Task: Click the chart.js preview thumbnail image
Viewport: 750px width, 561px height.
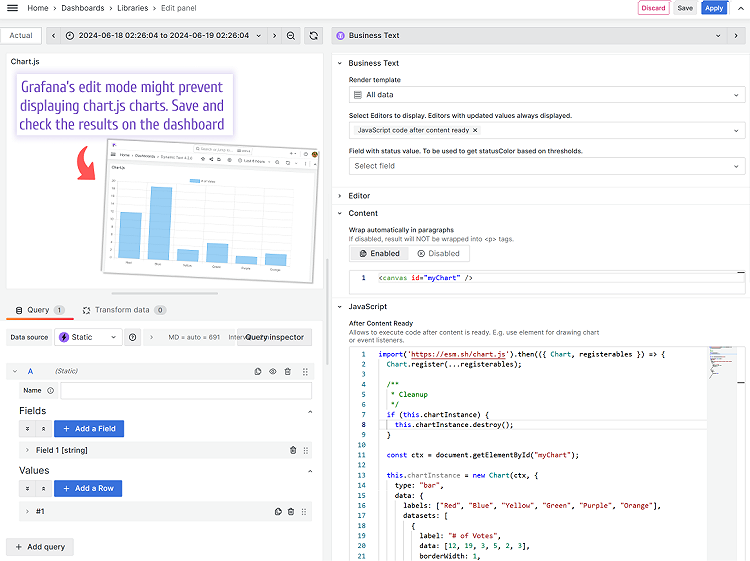Action: point(210,211)
